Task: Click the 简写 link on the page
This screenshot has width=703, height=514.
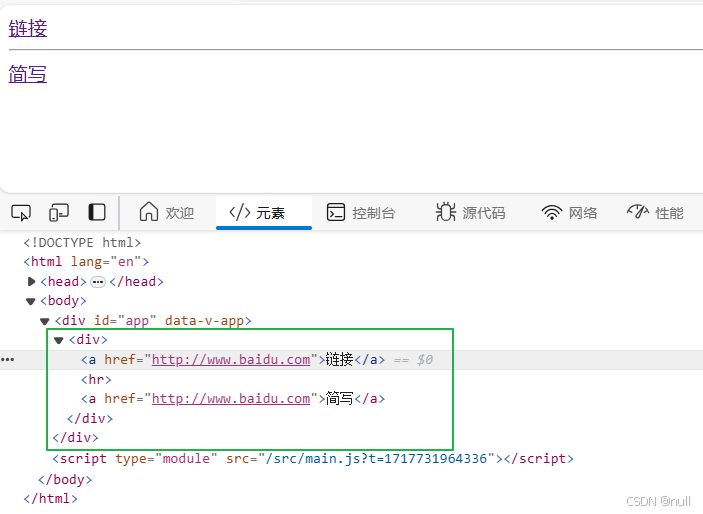Action: click(x=28, y=74)
